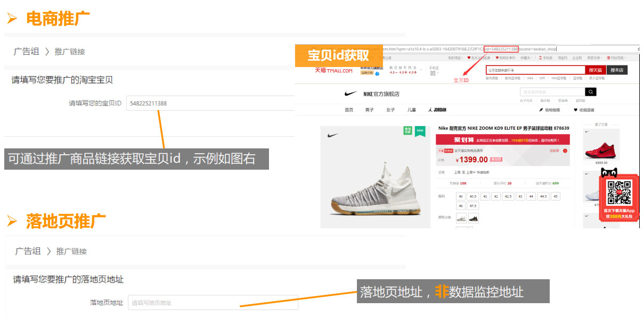This screenshot has height=317, width=644.
Task: Click the 落地页地址 input field
Action: pyautogui.click(x=213, y=303)
